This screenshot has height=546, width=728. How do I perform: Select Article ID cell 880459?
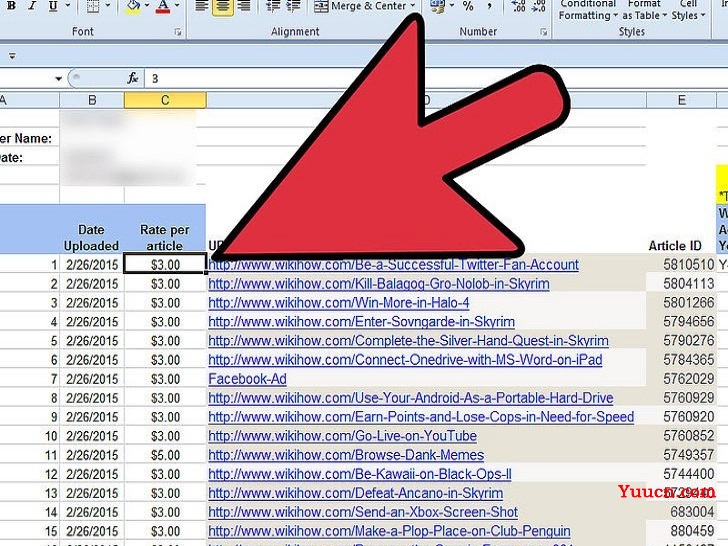pos(681,531)
